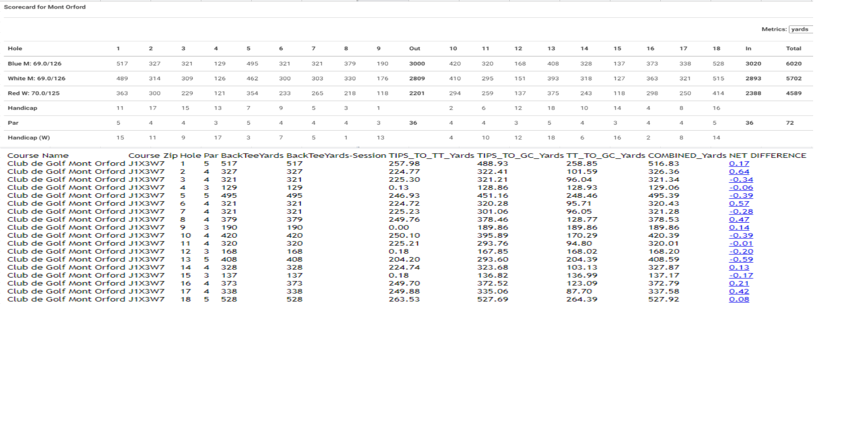Open net difference link -0.20
This screenshot has height=424, width=868.
click(741, 251)
